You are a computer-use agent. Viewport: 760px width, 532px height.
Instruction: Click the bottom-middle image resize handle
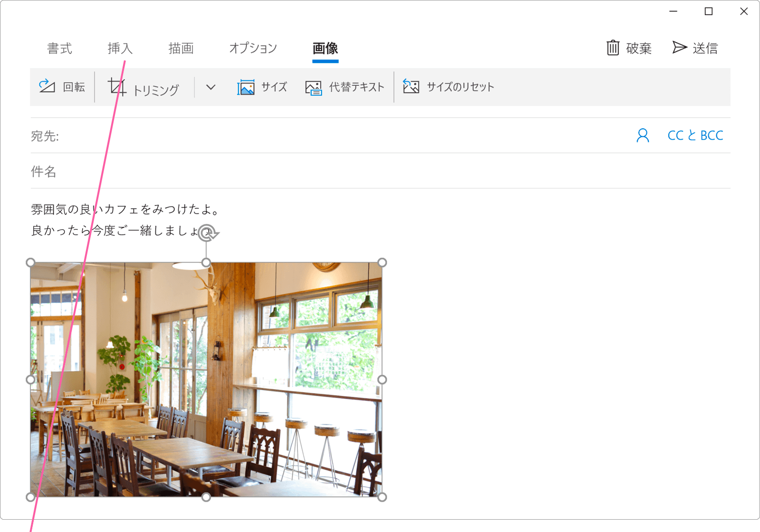pyautogui.click(x=206, y=497)
